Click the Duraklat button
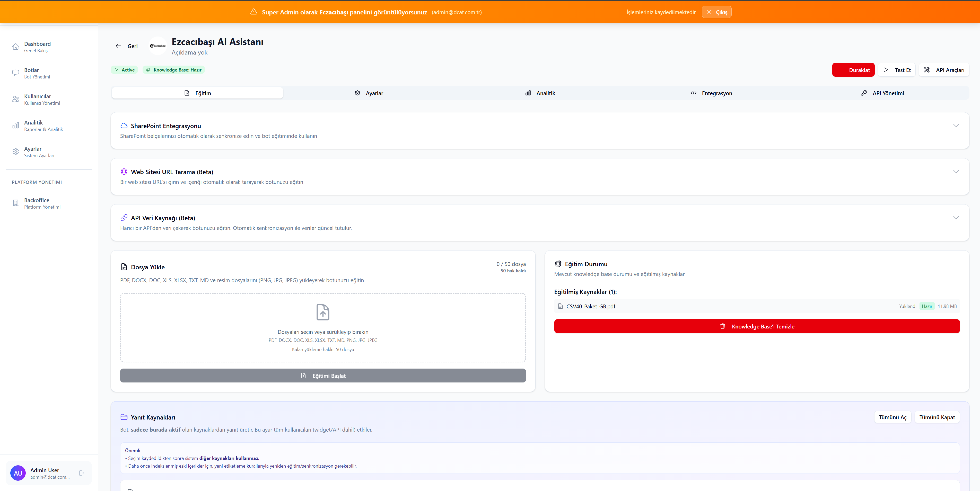Image resolution: width=980 pixels, height=491 pixels. [x=853, y=70]
